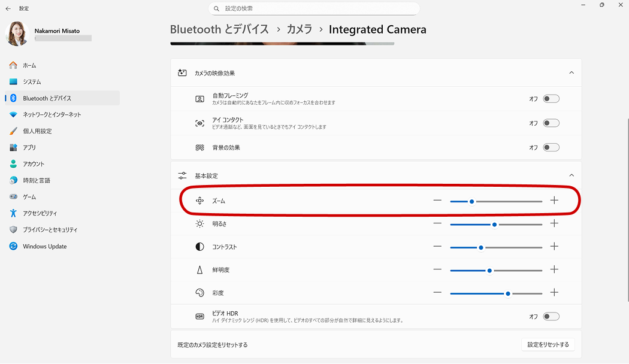Open システム in the sidebar

click(x=32, y=81)
